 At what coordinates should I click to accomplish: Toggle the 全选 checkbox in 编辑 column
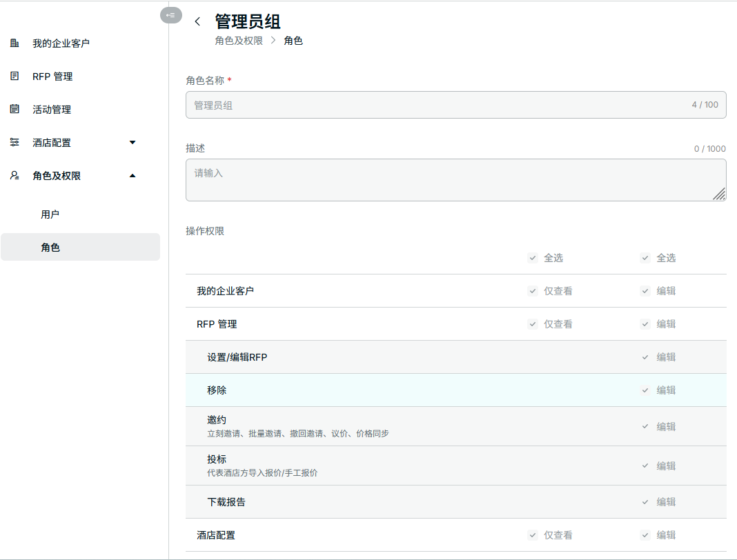pyautogui.click(x=645, y=257)
